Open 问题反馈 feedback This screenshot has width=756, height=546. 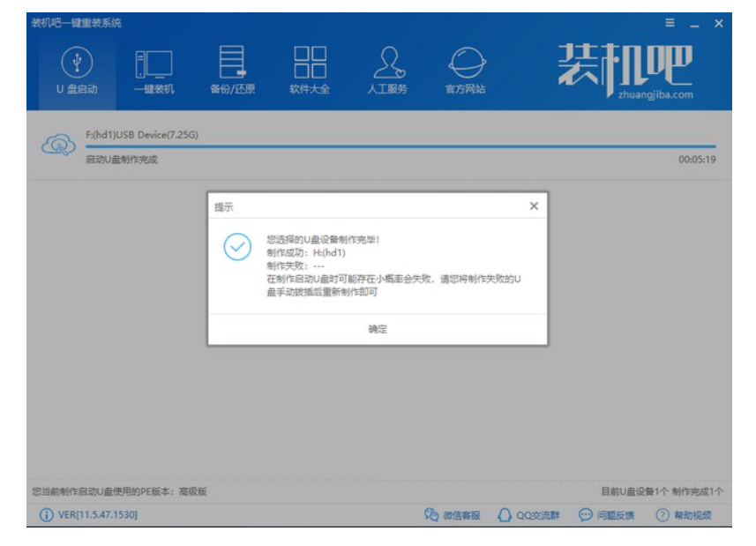(x=607, y=515)
